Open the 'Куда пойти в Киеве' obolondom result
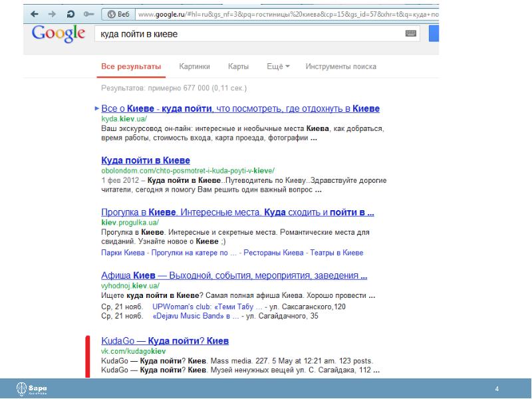The image size is (532, 399). 146,160
